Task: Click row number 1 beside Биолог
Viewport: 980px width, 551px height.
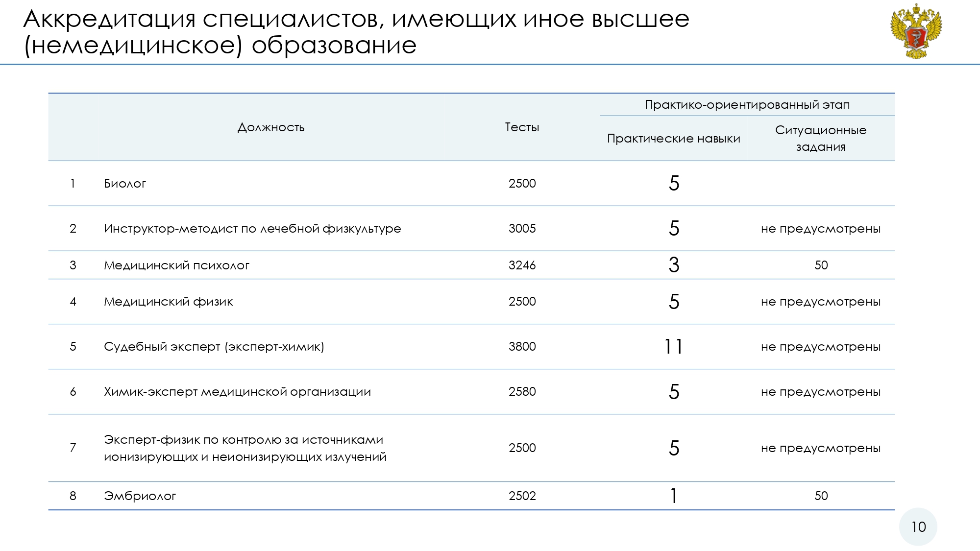Action: click(x=73, y=184)
